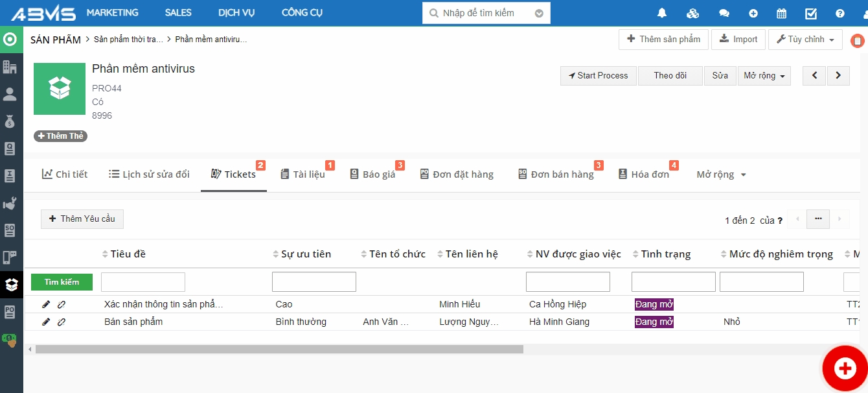Image resolution: width=868 pixels, height=393 pixels.
Task: Click the quick create plus icon
Action: point(753,13)
